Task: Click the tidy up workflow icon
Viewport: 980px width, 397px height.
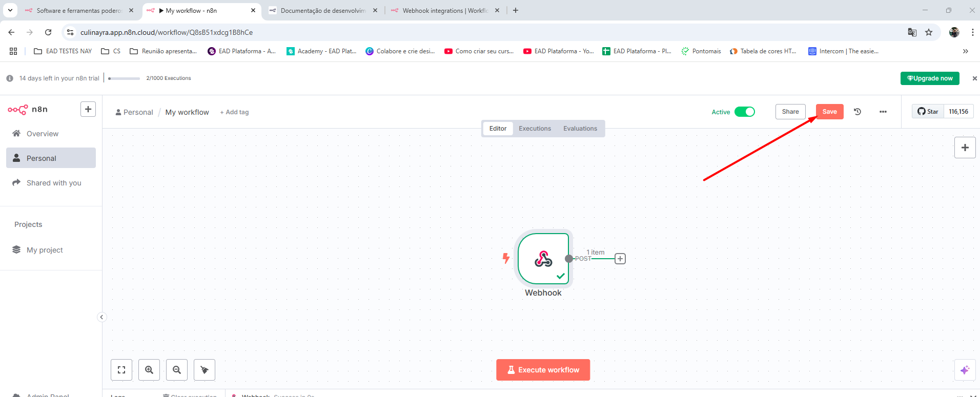Action: [205, 370]
